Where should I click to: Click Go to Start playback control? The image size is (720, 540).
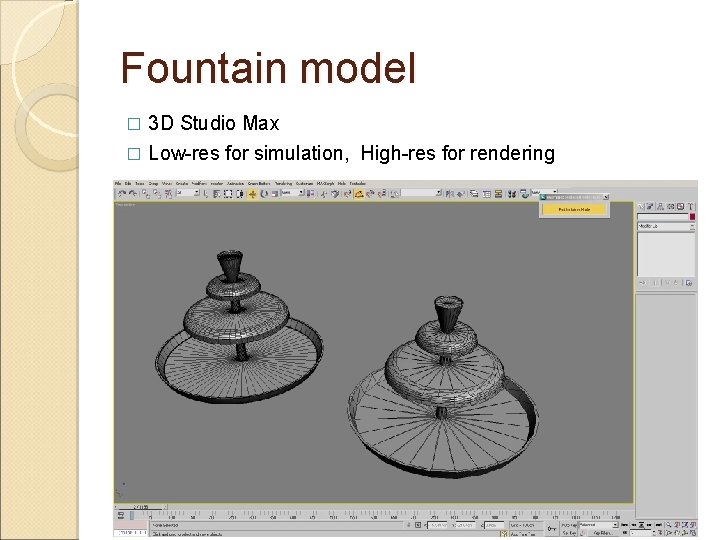(x=624, y=525)
